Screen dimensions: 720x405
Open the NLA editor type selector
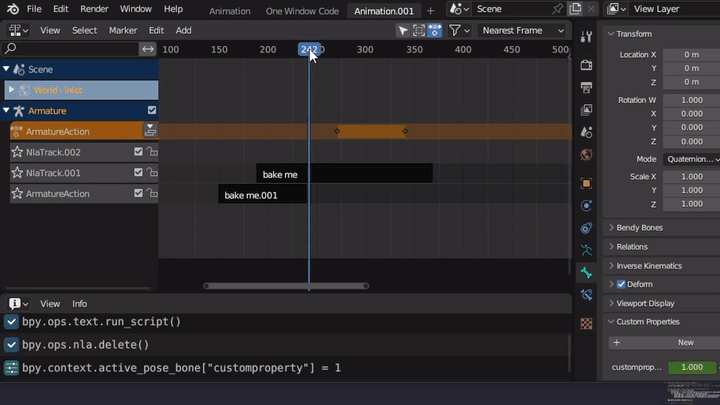18,30
